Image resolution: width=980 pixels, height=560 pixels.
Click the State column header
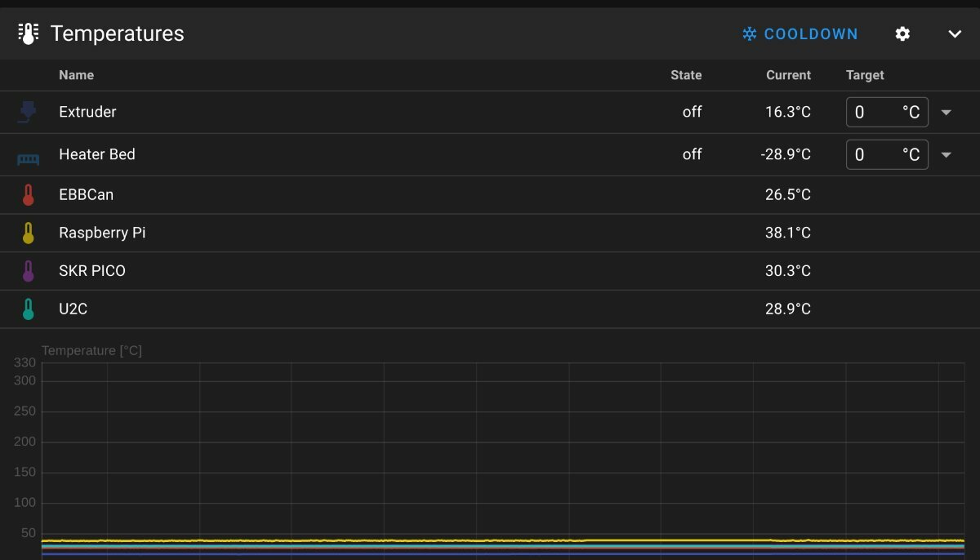coord(686,75)
